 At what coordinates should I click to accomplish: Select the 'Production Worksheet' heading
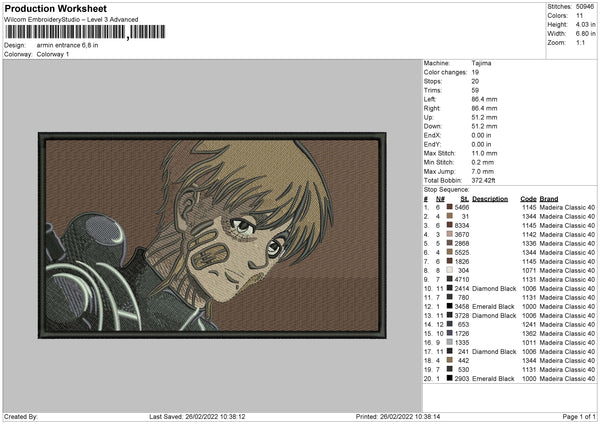[55, 8]
